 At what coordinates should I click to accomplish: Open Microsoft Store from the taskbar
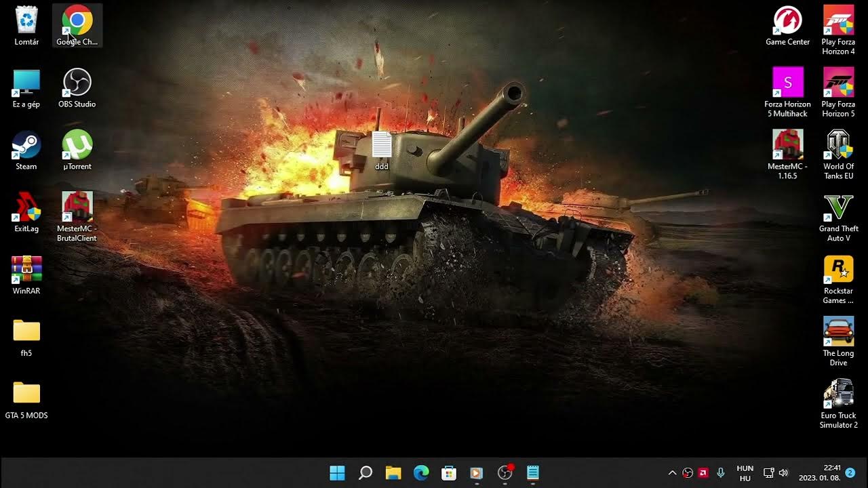click(x=449, y=473)
